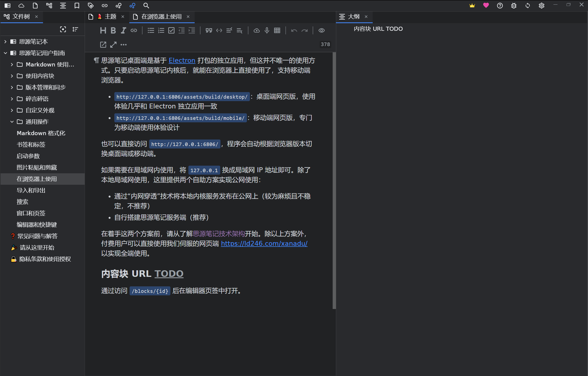Click the editor vertical scrollbar
The height and width of the screenshot is (376, 588).
[334, 180]
